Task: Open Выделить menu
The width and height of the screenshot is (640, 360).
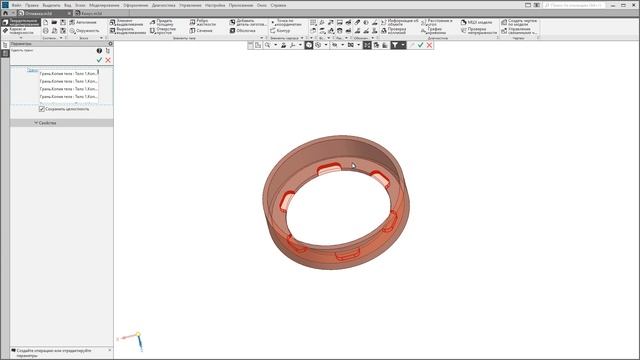Action: pos(51,5)
